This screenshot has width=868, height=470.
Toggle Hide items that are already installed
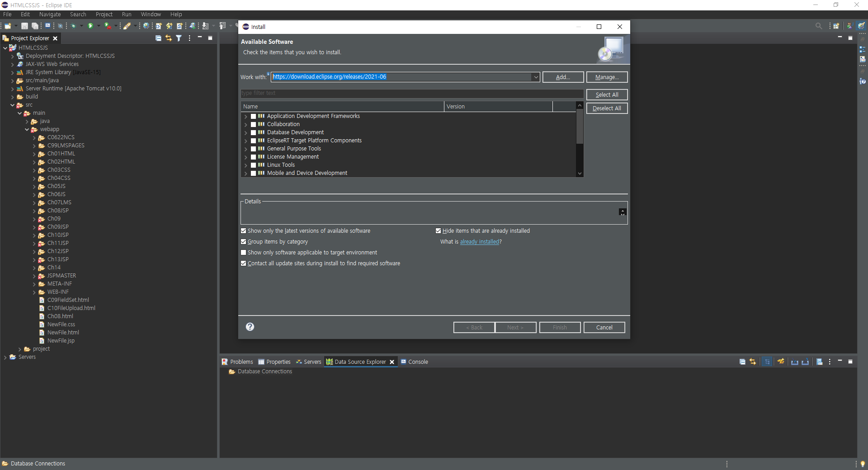[438, 231]
